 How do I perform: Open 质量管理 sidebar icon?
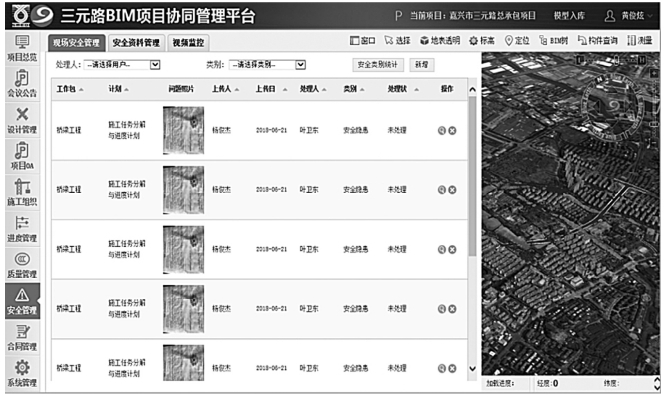[22, 265]
